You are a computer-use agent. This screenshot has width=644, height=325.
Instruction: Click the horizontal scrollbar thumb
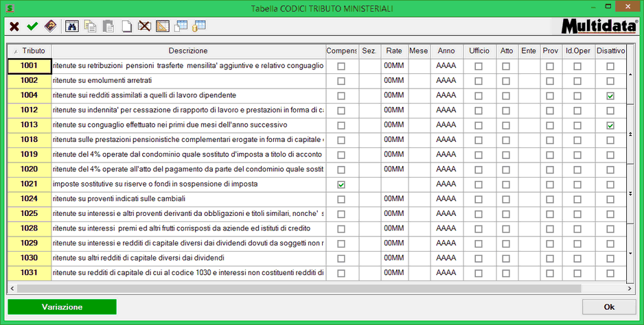point(299,289)
